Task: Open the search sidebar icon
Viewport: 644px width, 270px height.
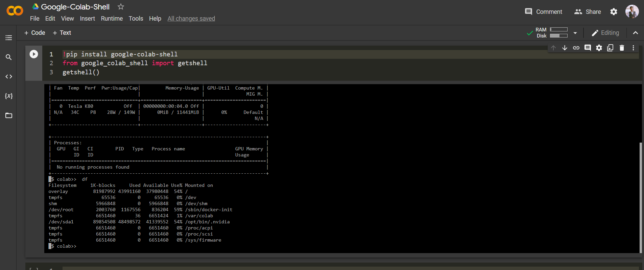Action: (9, 57)
